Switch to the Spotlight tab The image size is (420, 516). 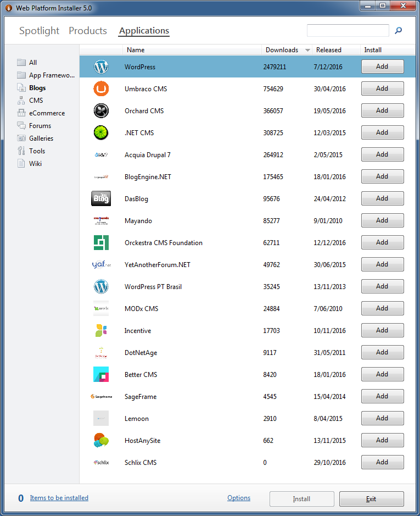[39, 31]
